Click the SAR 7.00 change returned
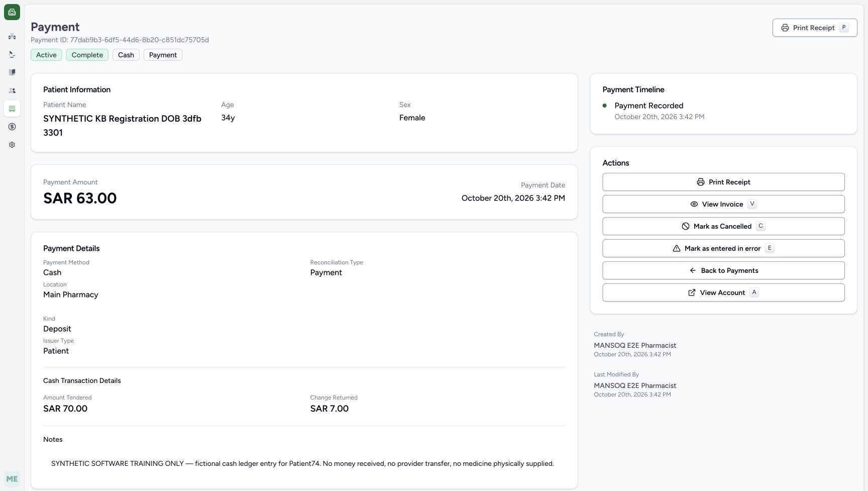Image resolution: width=868 pixels, height=491 pixels. (330, 409)
